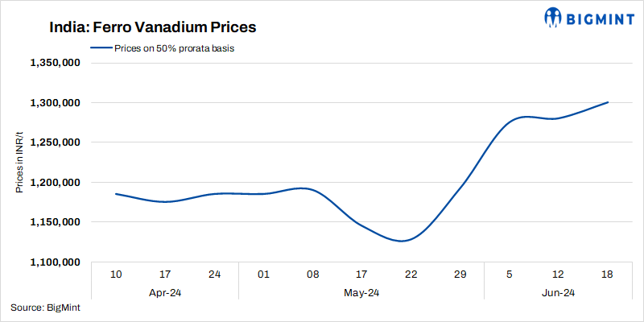This screenshot has height=322, width=644.
Task: Click the 1,100,000 y-axis label
Action: pyautogui.click(x=53, y=262)
